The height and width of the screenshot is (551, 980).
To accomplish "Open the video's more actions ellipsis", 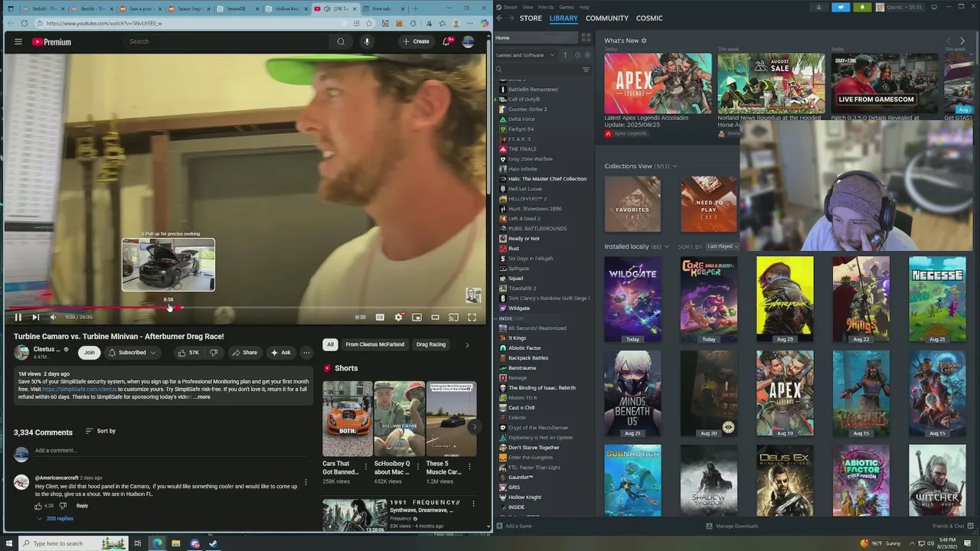I will (306, 352).
